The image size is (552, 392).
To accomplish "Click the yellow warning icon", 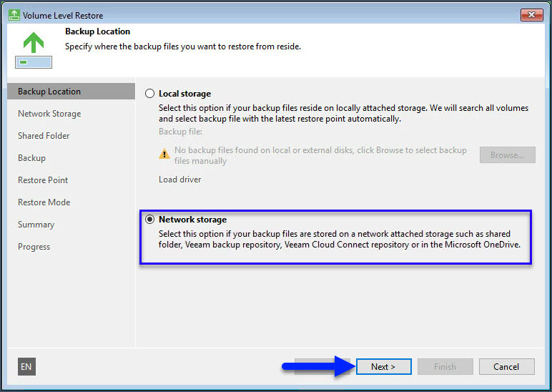I will 164,154.
